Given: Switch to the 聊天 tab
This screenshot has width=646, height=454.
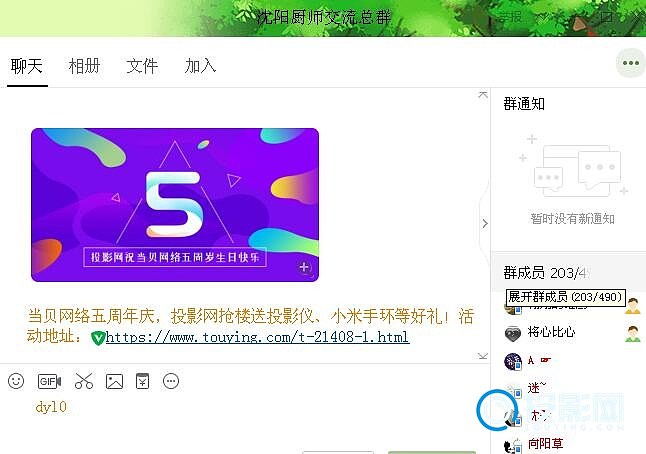Looking at the screenshot, I should coord(27,66).
